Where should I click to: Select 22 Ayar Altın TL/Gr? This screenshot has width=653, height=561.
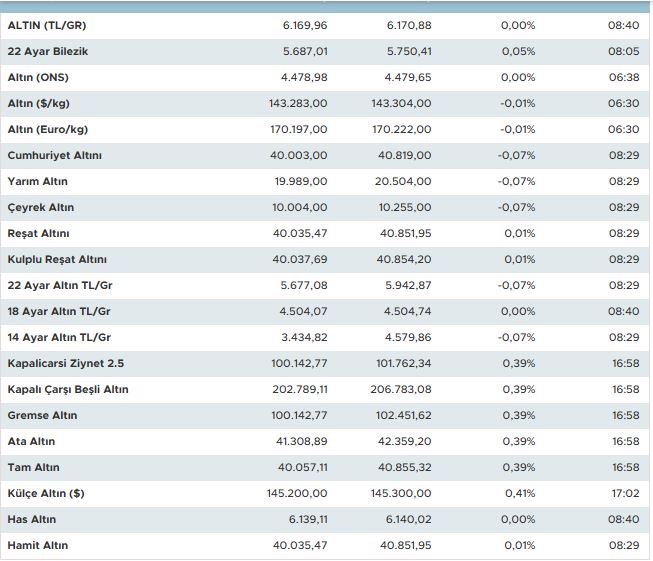pyautogui.click(x=59, y=286)
